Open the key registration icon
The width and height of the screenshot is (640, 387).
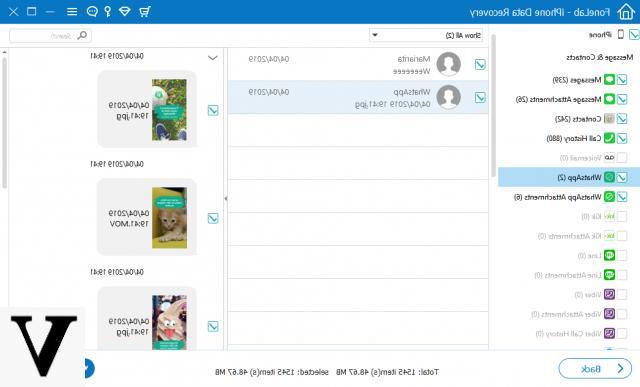click(x=108, y=11)
